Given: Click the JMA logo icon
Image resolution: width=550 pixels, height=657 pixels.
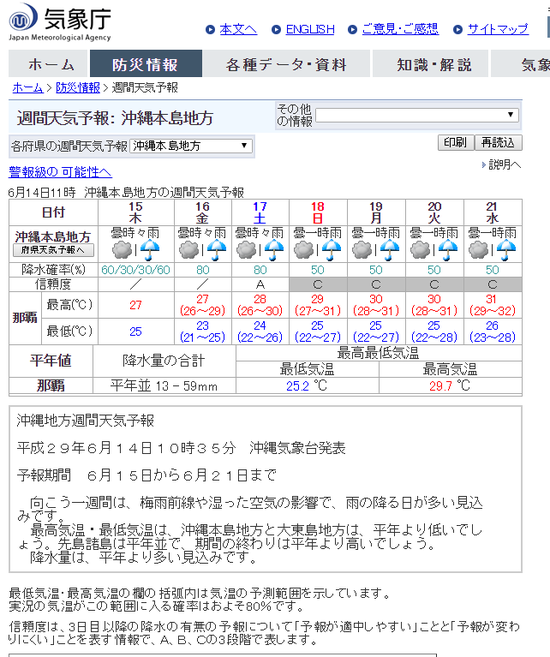Looking at the screenshot, I should pos(23,17).
